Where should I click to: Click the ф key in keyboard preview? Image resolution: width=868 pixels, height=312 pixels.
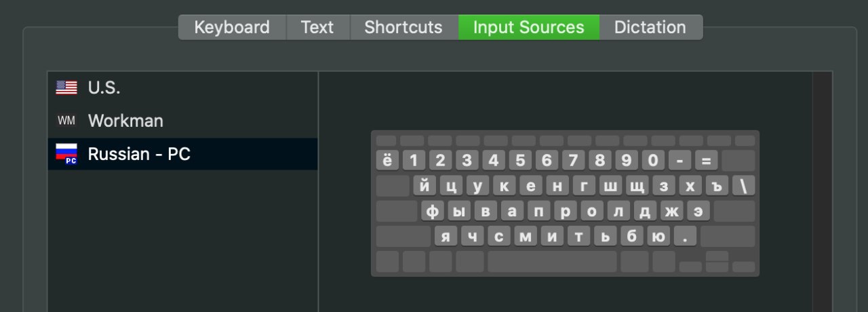433,211
